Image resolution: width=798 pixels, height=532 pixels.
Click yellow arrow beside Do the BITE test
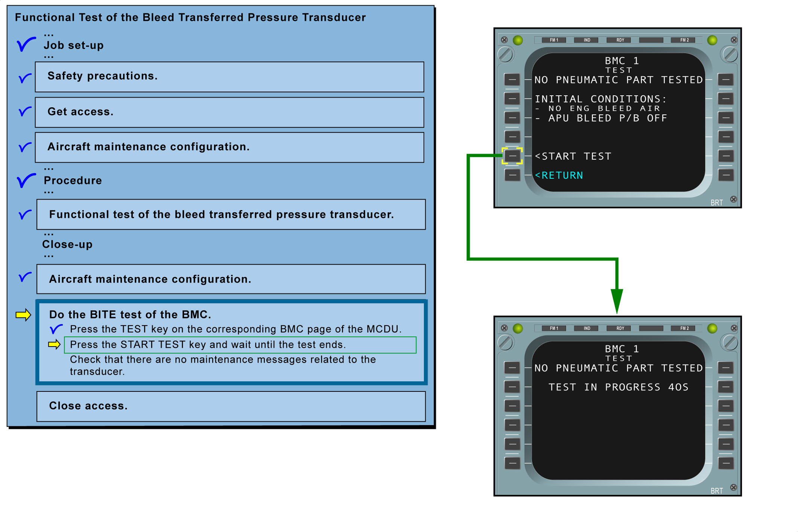click(x=23, y=315)
